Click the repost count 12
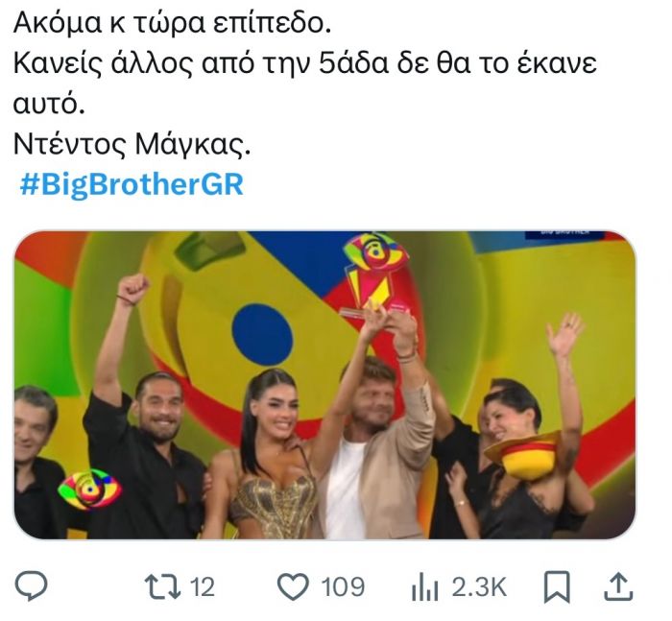 pyautogui.click(x=202, y=586)
